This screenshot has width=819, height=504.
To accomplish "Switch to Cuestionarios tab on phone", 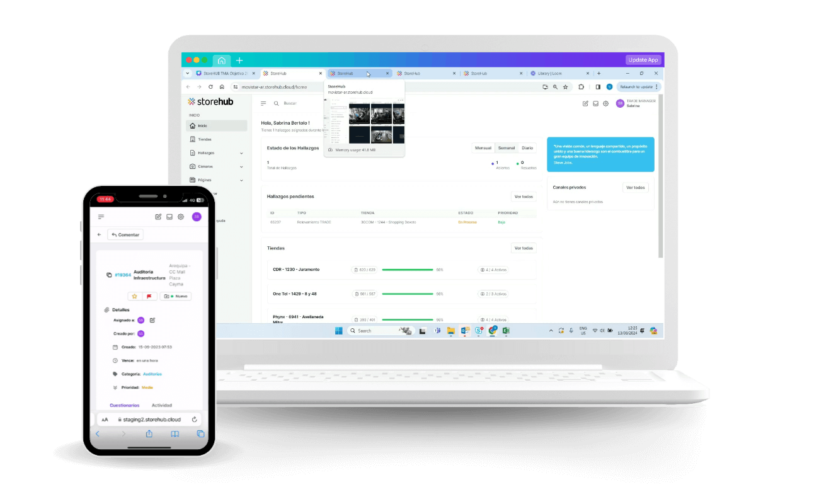I will pos(125,405).
